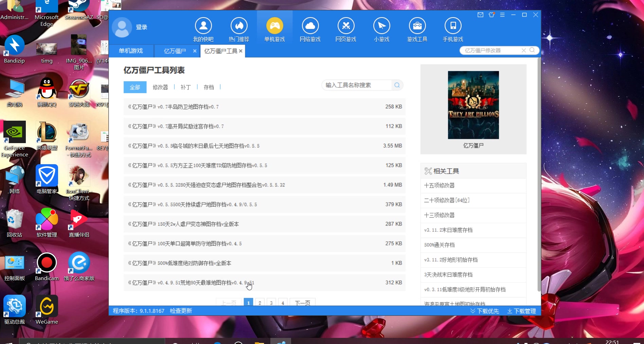644x344 pixels.
Task: Open Bandicam desktop icon
Action: pos(47,267)
